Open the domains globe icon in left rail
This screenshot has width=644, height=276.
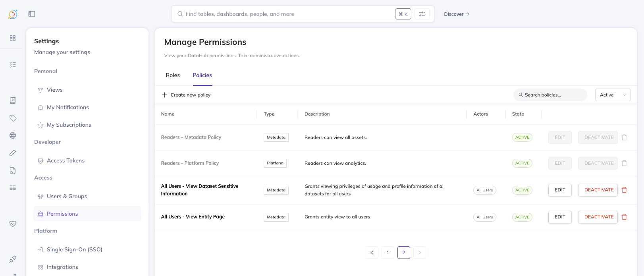pyautogui.click(x=13, y=135)
